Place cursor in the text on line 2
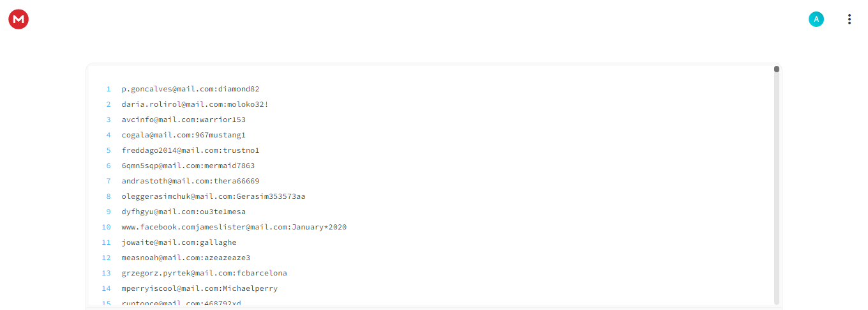This screenshot has height=310, width=868. pyautogui.click(x=195, y=104)
